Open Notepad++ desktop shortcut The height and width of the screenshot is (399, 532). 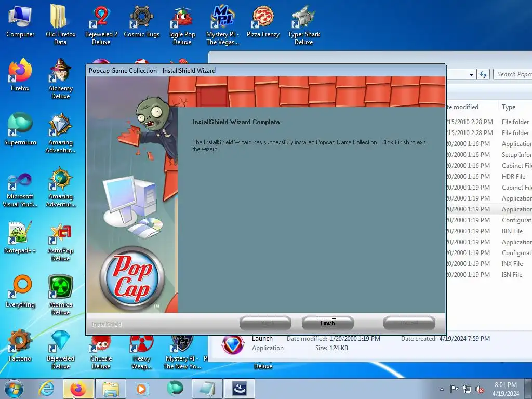click(x=20, y=237)
